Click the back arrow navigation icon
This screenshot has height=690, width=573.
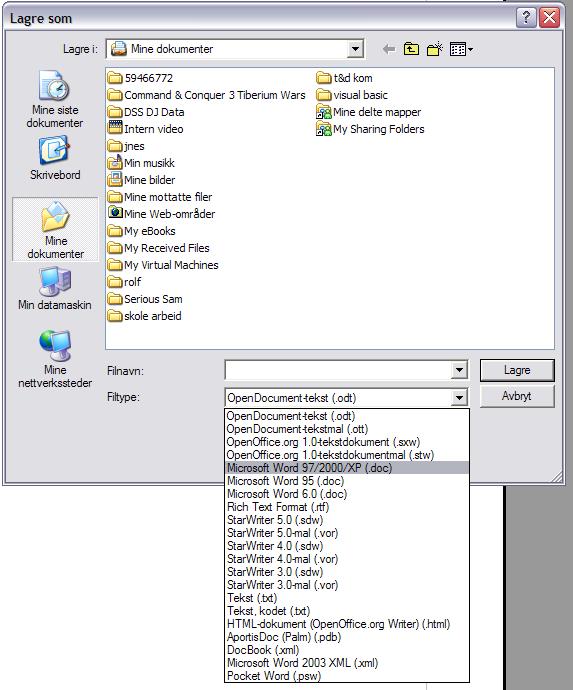point(389,49)
